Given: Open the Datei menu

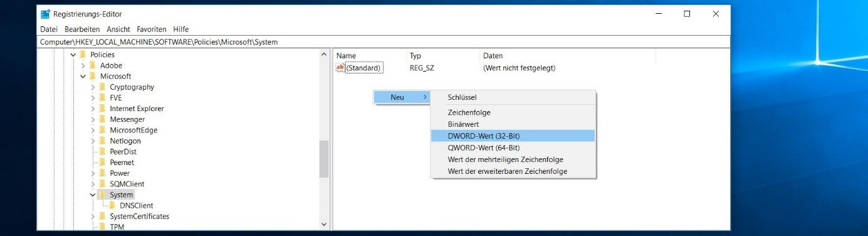Looking at the screenshot, I should click(48, 29).
